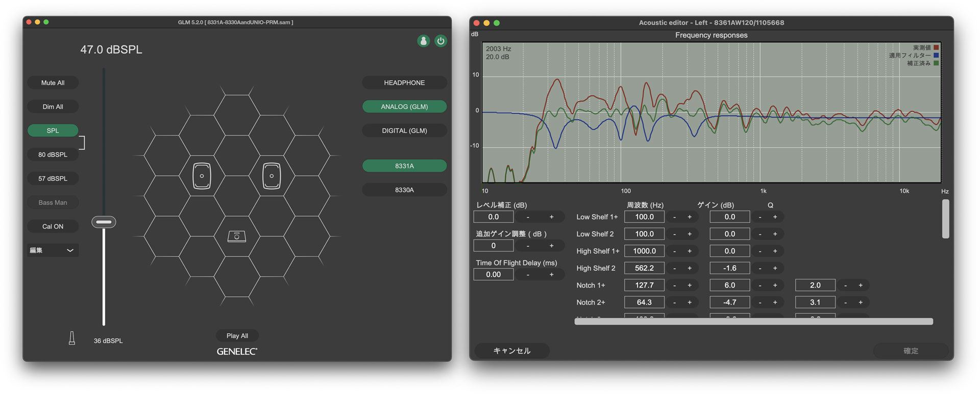Decrease レベル補正 with minus button
The width and height of the screenshot is (980, 394).
tap(528, 217)
